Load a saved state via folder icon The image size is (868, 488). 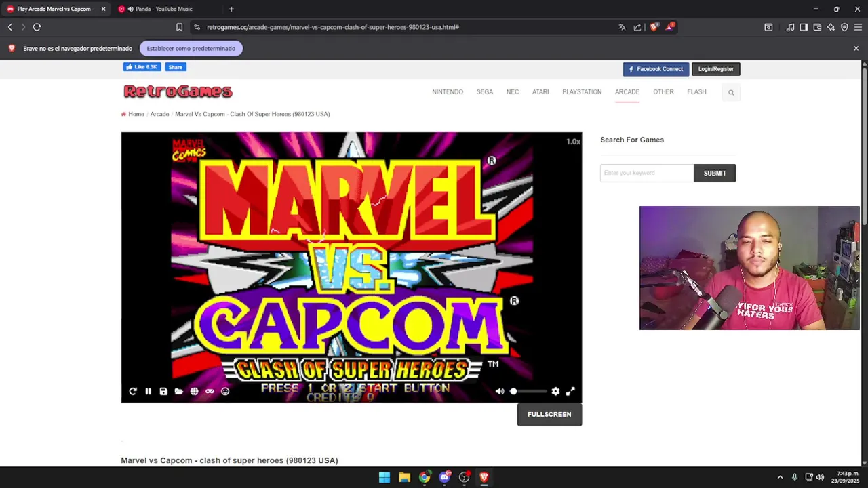click(x=178, y=391)
